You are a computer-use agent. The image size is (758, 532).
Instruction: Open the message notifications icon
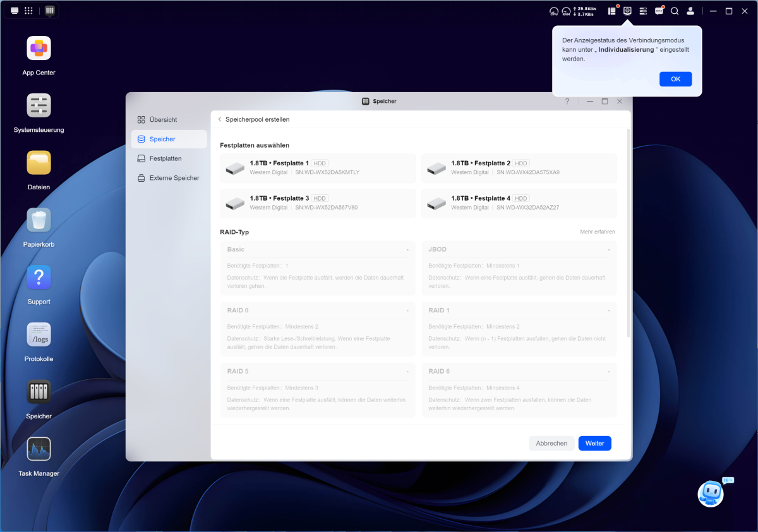point(659,11)
